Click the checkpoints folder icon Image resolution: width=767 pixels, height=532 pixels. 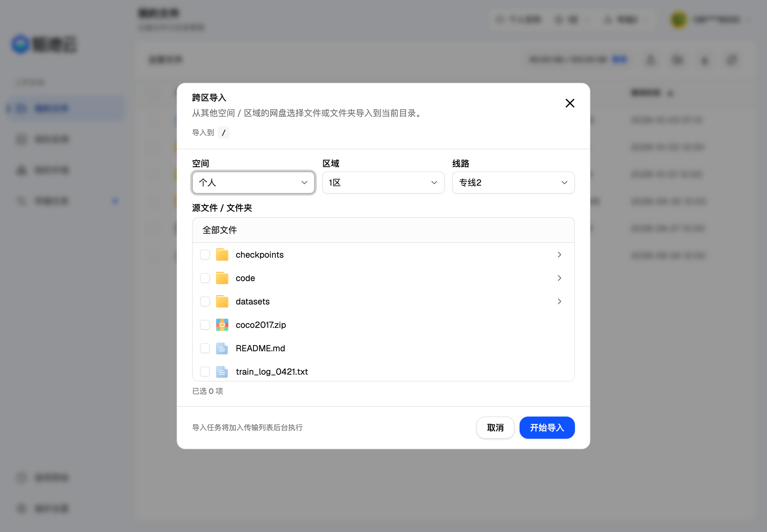(x=222, y=255)
